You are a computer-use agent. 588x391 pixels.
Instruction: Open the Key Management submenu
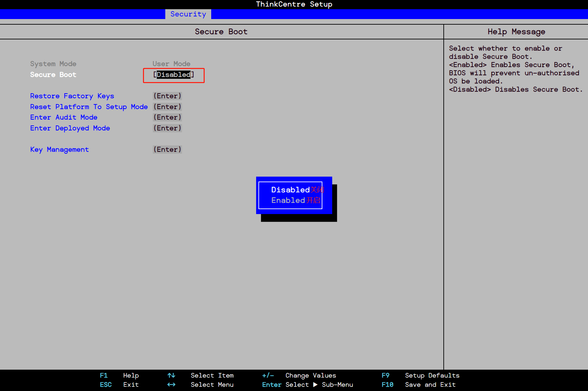pyautogui.click(x=59, y=150)
